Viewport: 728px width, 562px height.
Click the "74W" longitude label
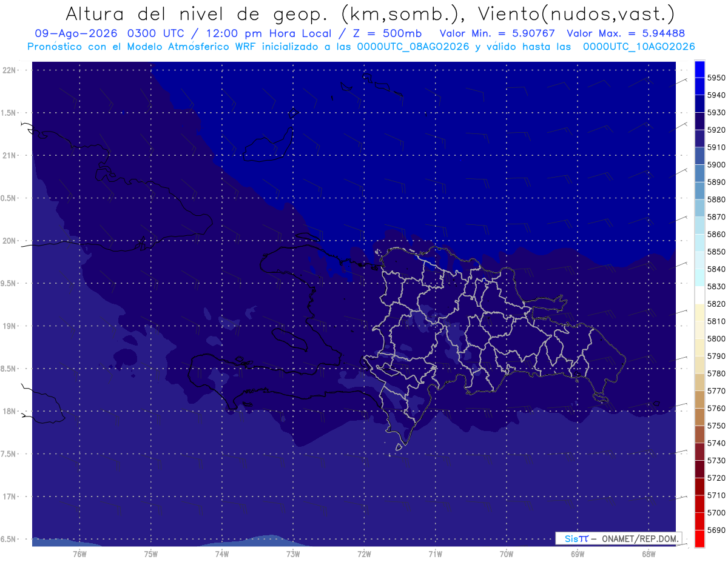[222, 554]
